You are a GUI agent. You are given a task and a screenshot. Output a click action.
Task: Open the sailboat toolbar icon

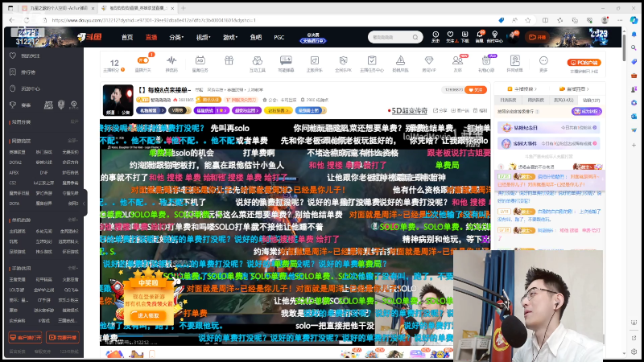click(400, 61)
